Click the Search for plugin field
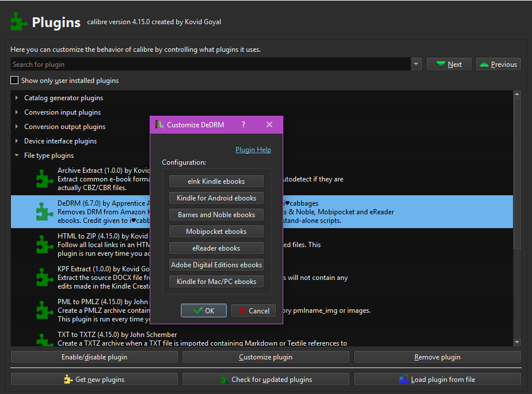Image resolution: width=532 pixels, height=394 pixels. pyautogui.click(x=210, y=64)
